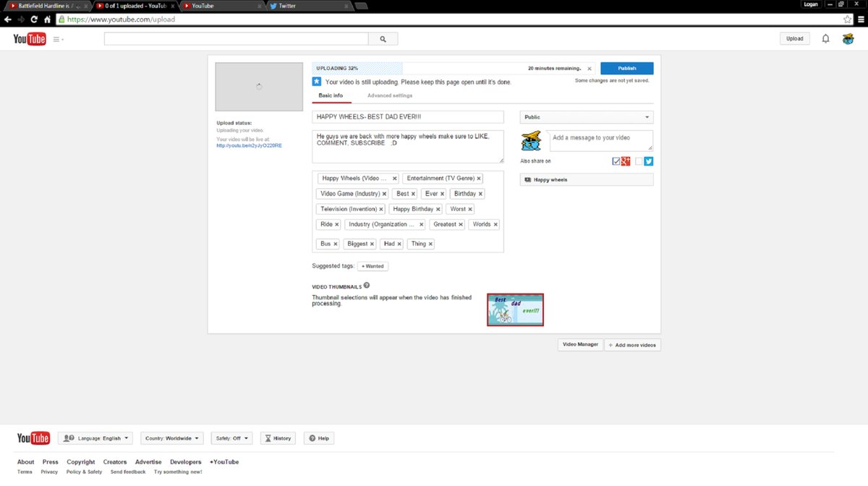
Task: Remove the 'Video Game (Industry)' tag
Action: tap(385, 194)
